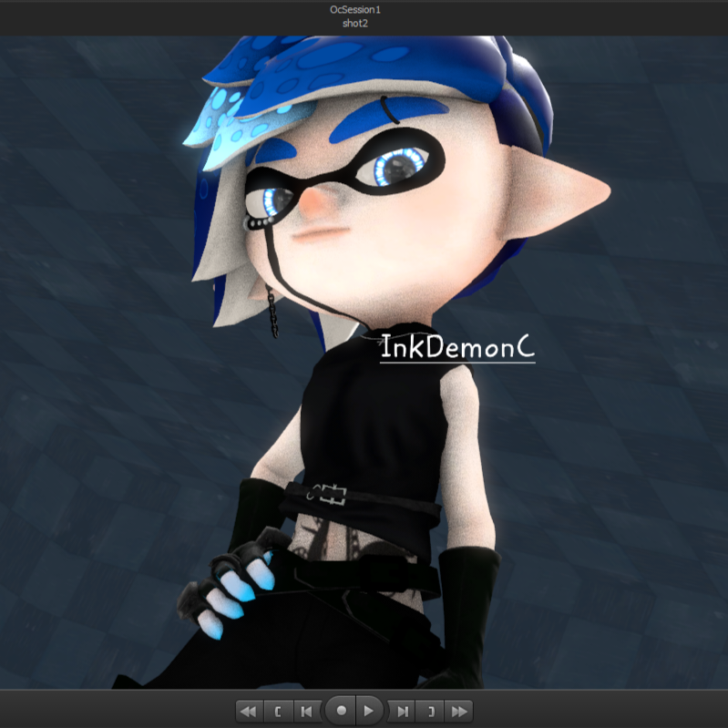The image size is (728, 728).
Task: Step back one frame
Action: [307, 710]
